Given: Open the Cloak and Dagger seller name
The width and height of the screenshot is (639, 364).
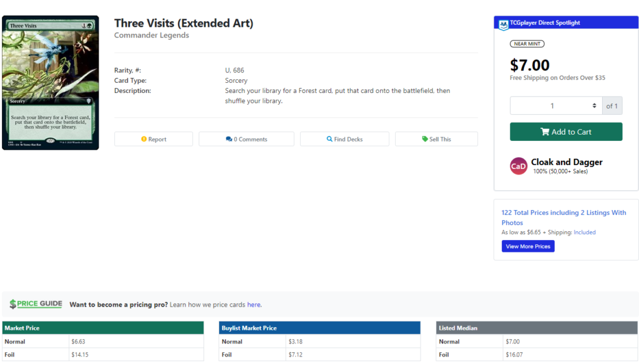Looking at the screenshot, I should (x=567, y=162).
